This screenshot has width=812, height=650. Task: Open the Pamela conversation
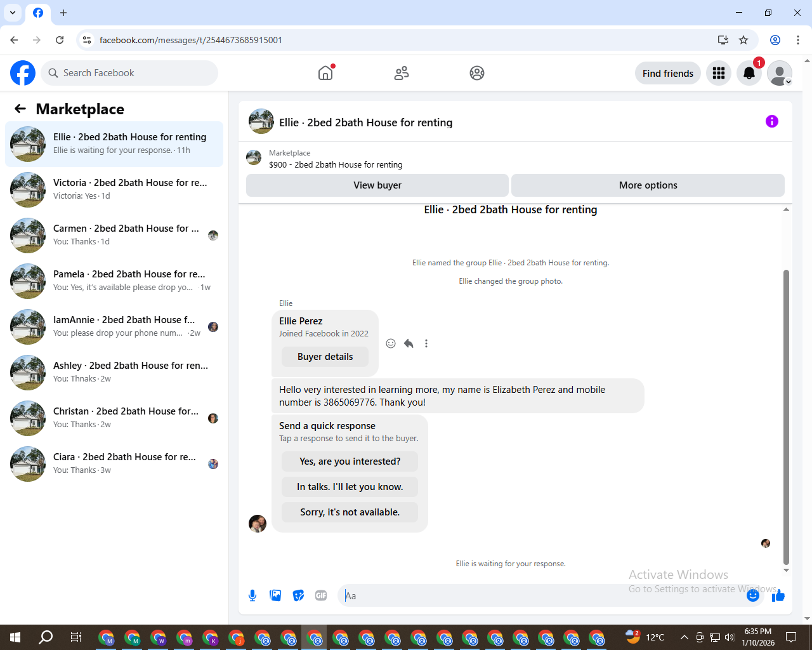[114, 281]
